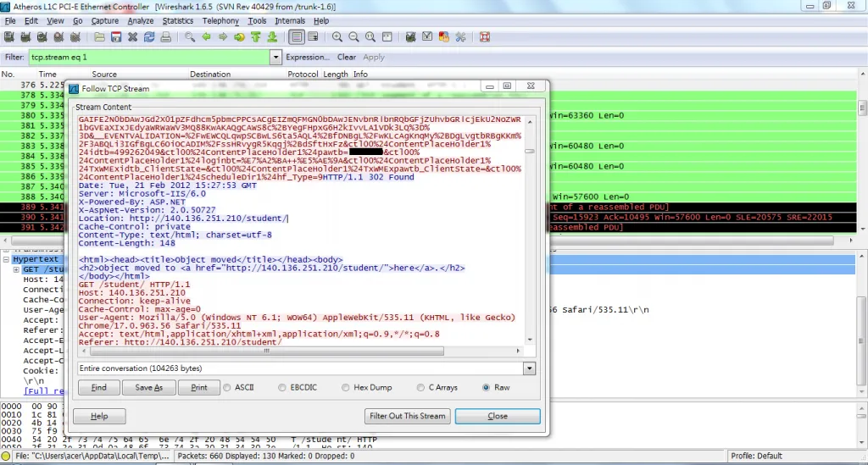The image size is (868, 465).
Task: Click Print in stream dialog
Action: 198,388
